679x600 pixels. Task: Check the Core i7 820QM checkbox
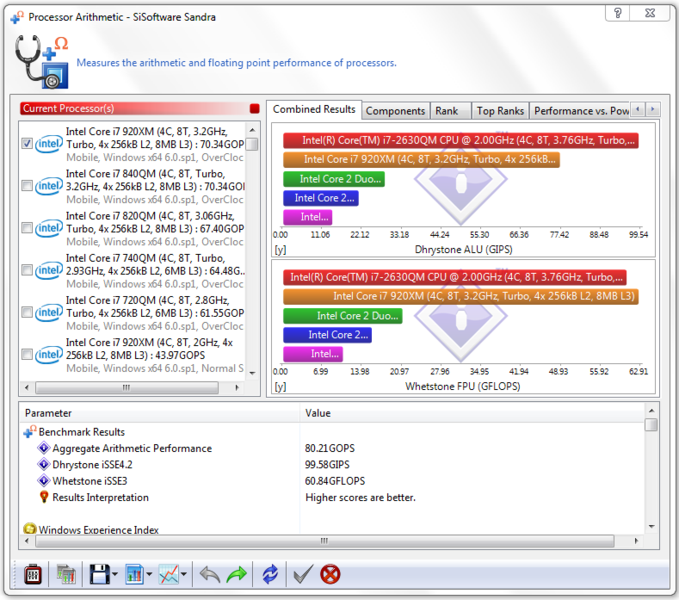27,228
